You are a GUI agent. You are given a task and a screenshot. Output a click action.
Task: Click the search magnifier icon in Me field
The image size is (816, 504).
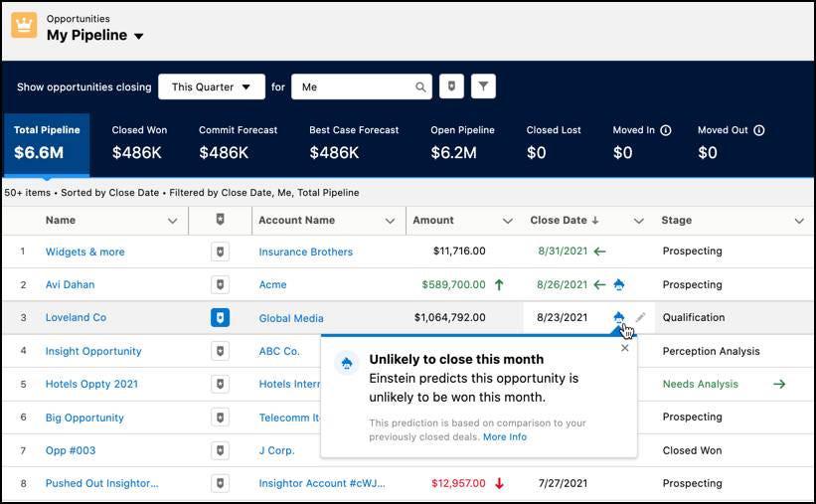(420, 87)
